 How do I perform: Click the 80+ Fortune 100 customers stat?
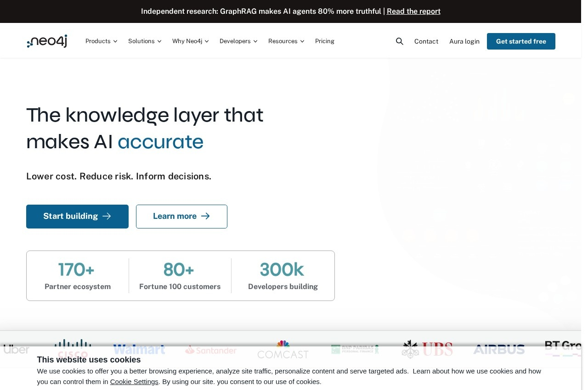(180, 276)
